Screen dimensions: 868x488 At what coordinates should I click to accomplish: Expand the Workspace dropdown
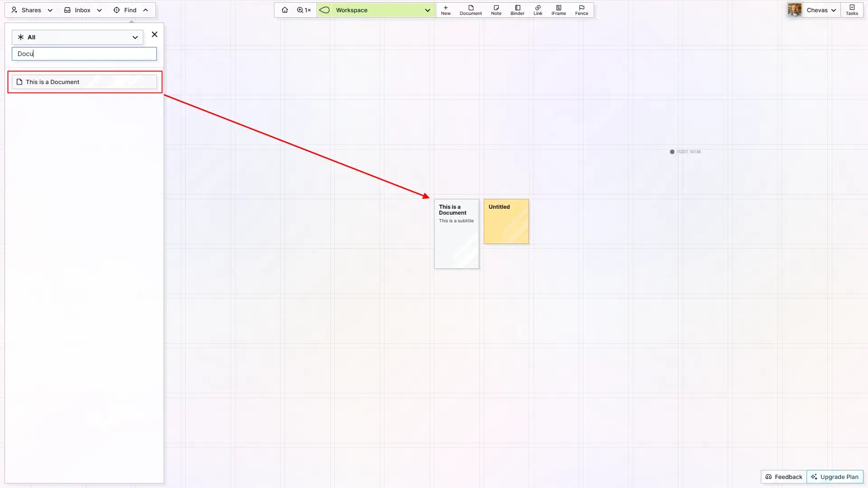pos(427,10)
